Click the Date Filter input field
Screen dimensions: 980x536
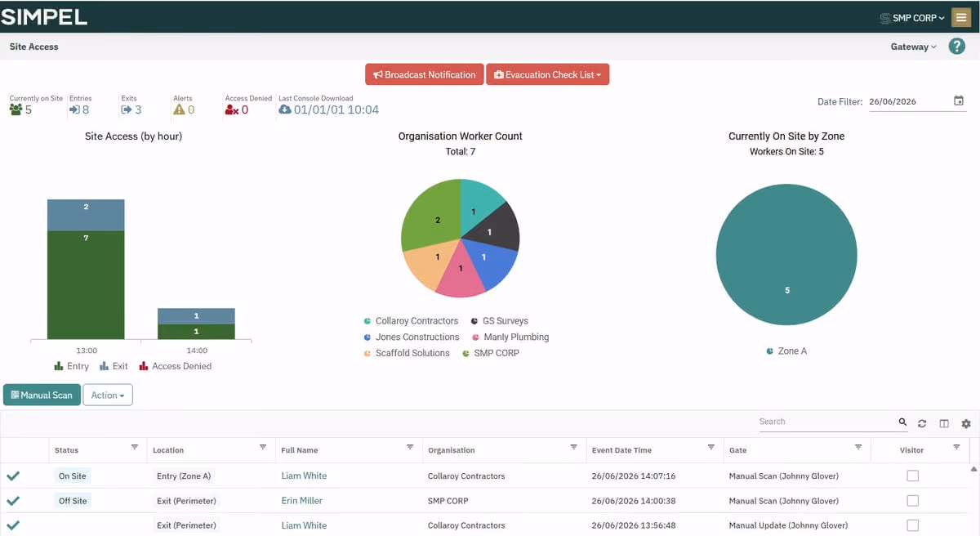click(909, 102)
